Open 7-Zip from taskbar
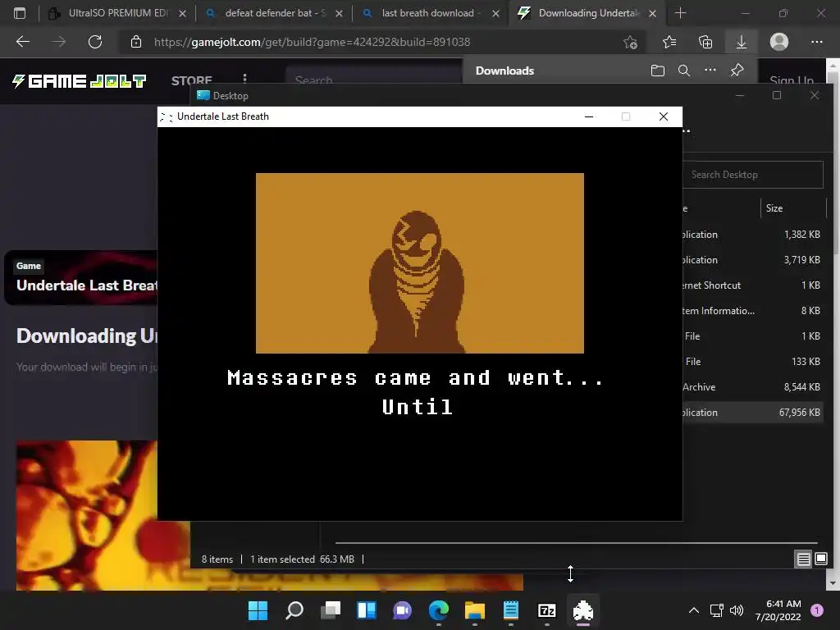Image resolution: width=840 pixels, height=630 pixels. coord(547,610)
